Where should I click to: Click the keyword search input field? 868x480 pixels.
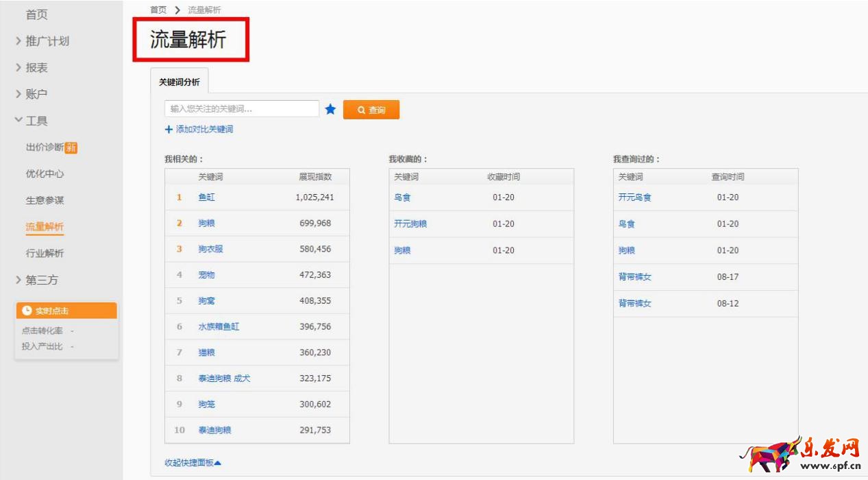pos(241,109)
